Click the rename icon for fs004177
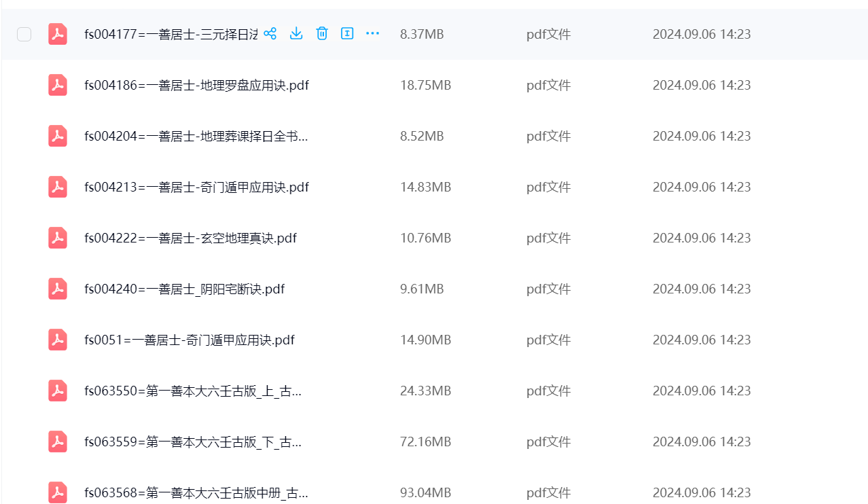 coord(347,34)
